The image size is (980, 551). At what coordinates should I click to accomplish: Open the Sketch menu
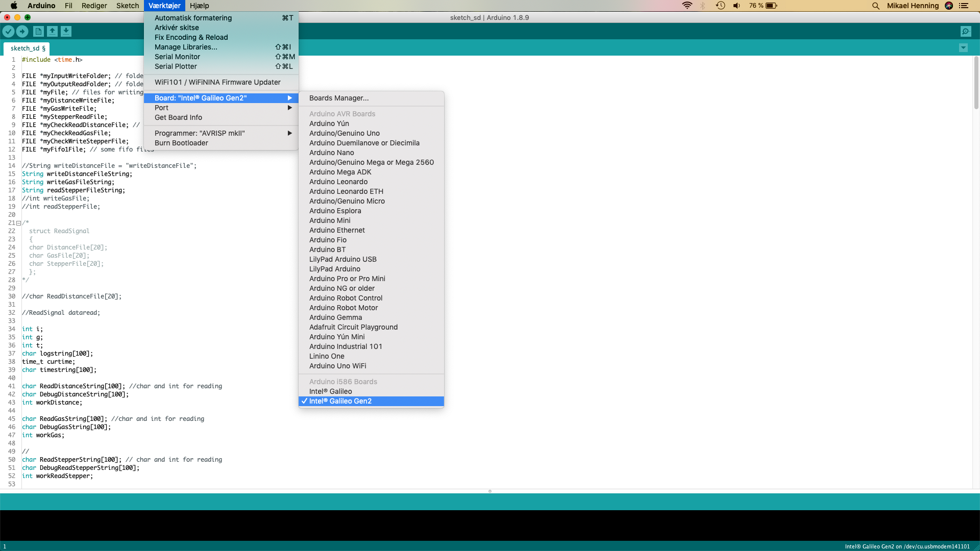(128, 6)
